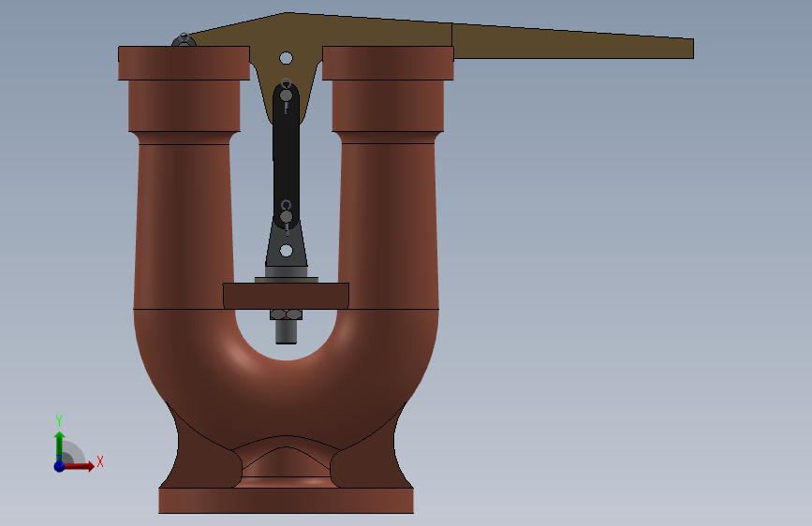Select the hex nuts under the cross plate
This screenshot has width=812, height=526.
pyautogui.click(x=286, y=314)
